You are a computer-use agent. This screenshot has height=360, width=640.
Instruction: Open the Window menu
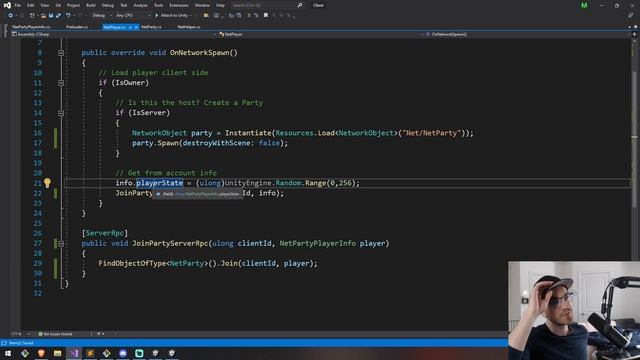(202, 5)
